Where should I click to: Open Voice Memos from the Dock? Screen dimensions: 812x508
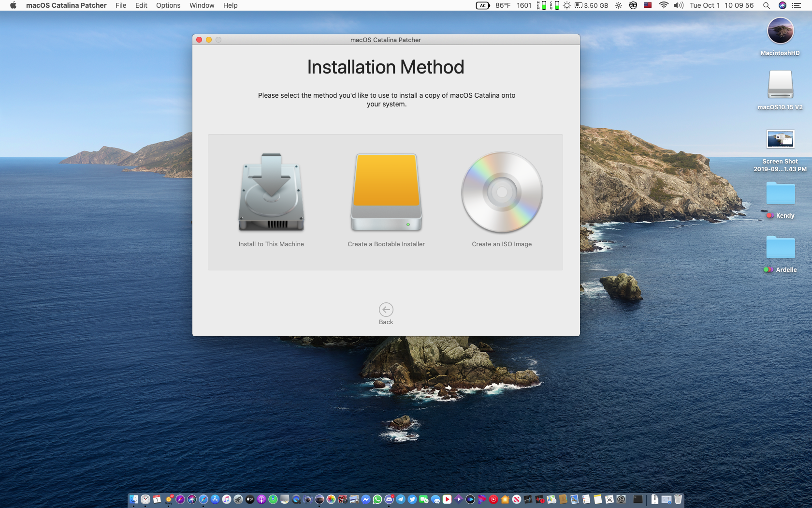pos(540,499)
